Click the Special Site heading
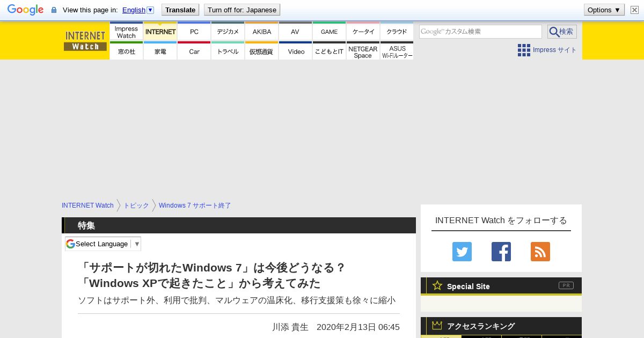Viewport: 644px width, 338px height. 468,286
